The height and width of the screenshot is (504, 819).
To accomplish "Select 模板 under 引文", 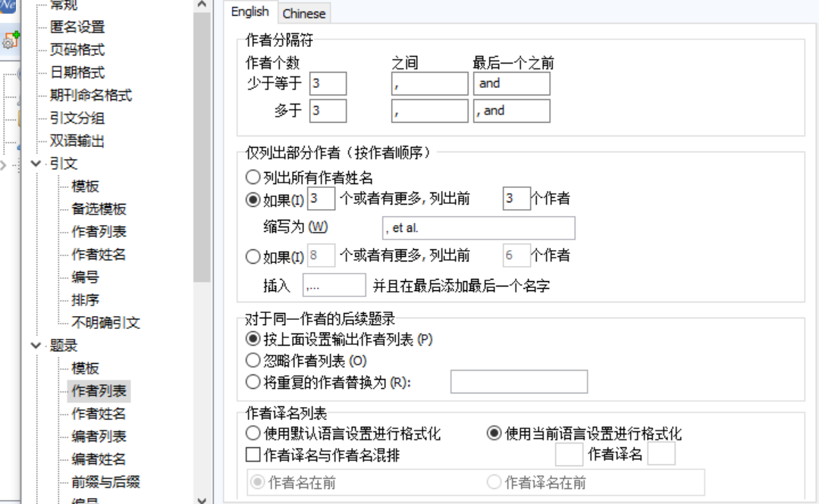I will pyautogui.click(x=85, y=186).
